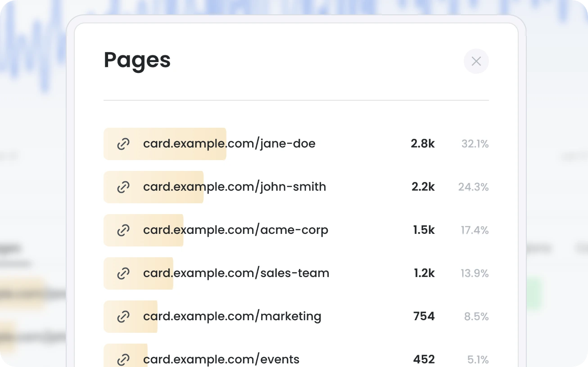
Task: Select the 754 visits value
Action: [424, 317]
